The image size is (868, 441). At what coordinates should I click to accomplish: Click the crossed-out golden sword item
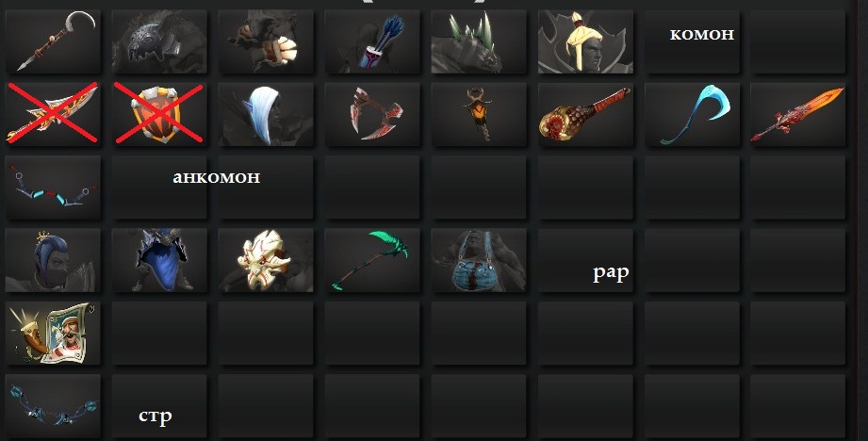pyautogui.click(x=53, y=114)
